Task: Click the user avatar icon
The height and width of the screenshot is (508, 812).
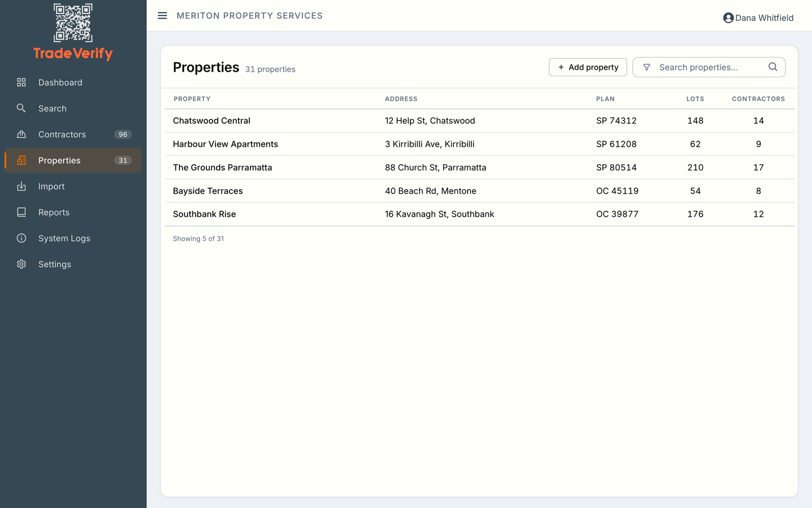Action: pyautogui.click(x=728, y=18)
